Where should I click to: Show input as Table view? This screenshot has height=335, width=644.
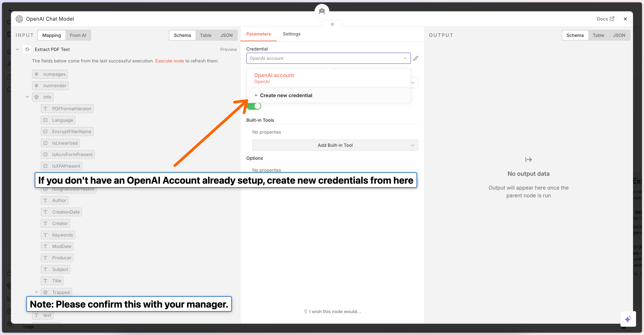click(x=205, y=35)
